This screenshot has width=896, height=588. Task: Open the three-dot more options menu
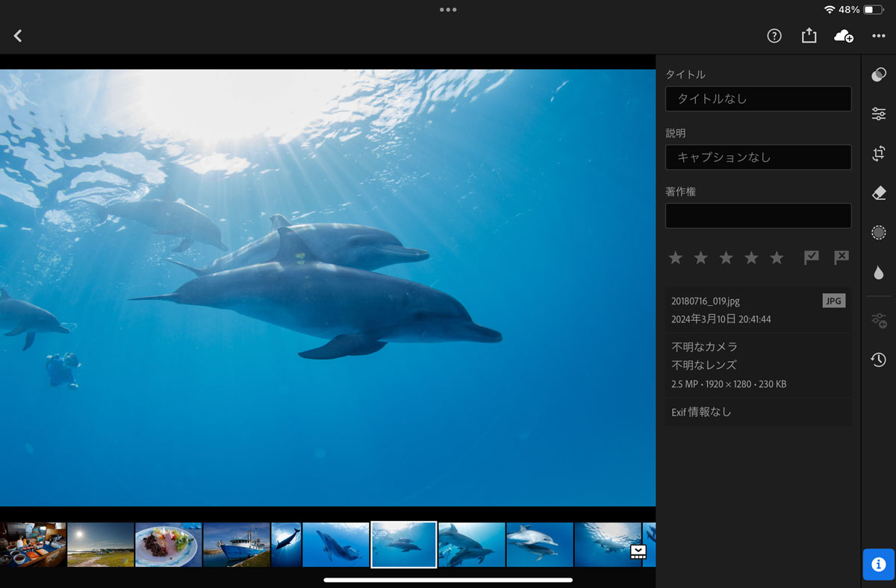879,36
